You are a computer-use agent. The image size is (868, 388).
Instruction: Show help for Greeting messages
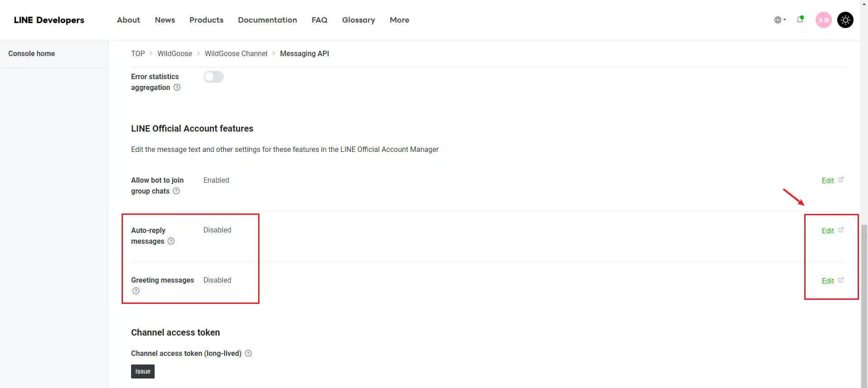(136, 291)
